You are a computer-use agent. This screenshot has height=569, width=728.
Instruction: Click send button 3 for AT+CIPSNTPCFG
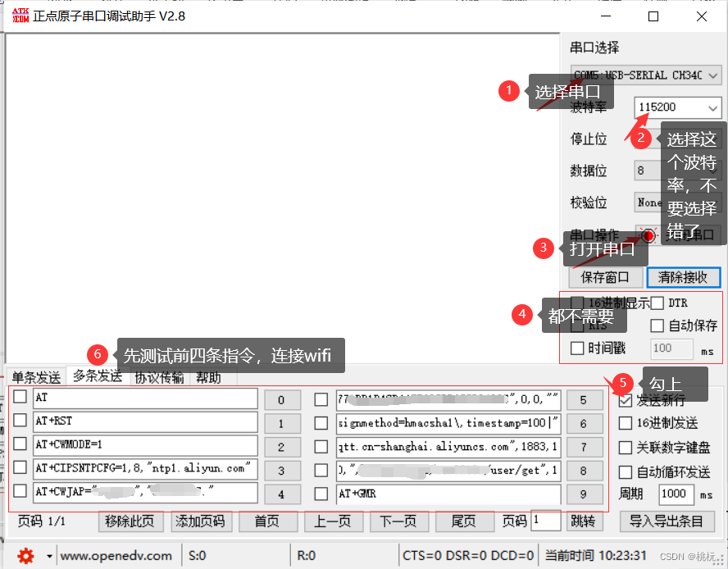pos(282,471)
